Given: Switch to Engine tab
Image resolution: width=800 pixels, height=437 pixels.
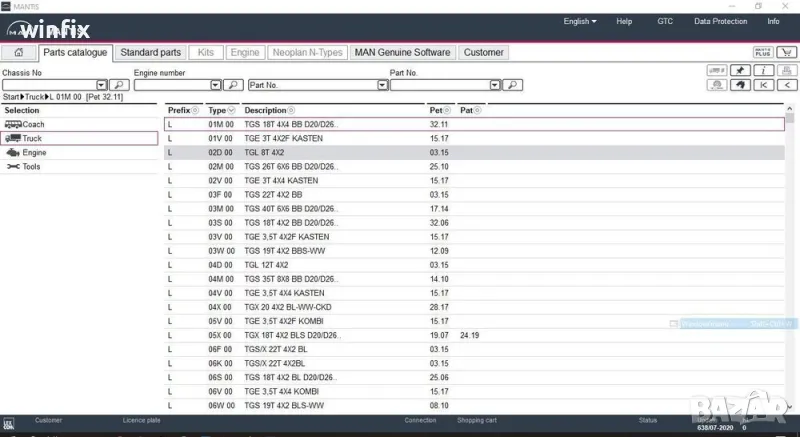Looking at the screenshot, I should pos(245,53).
